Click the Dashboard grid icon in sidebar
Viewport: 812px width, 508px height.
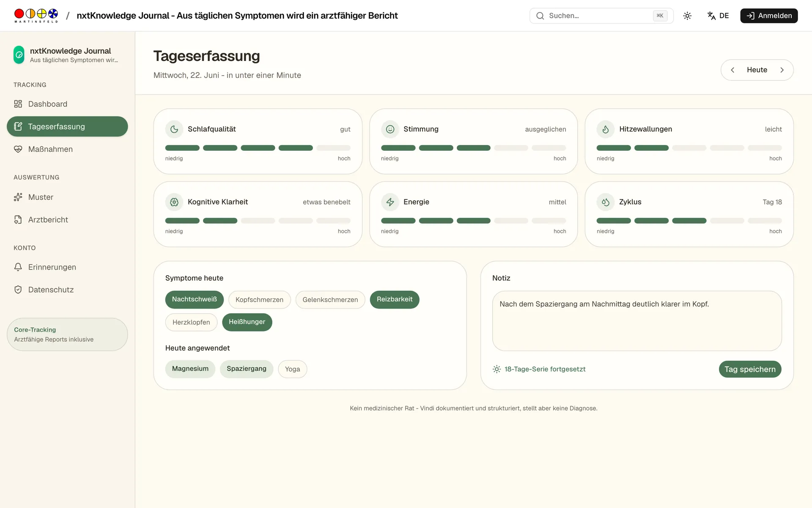18,104
